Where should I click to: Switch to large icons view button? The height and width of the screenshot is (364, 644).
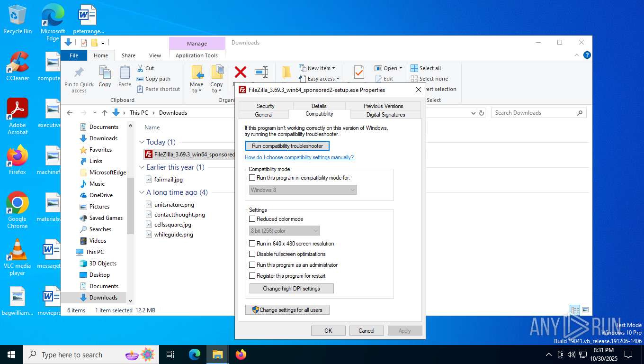click(x=585, y=310)
